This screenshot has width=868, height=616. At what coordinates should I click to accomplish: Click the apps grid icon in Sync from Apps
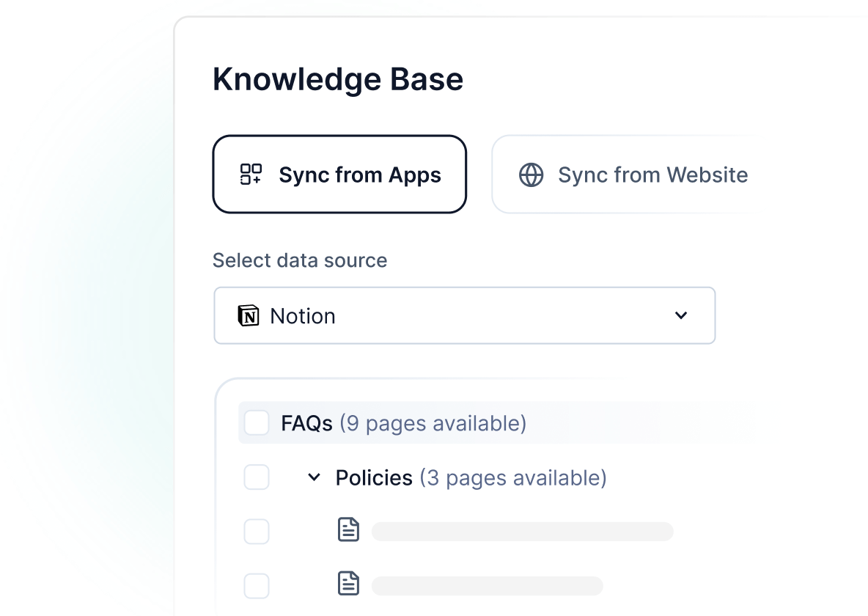pyautogui.click(x=251, y=175)
